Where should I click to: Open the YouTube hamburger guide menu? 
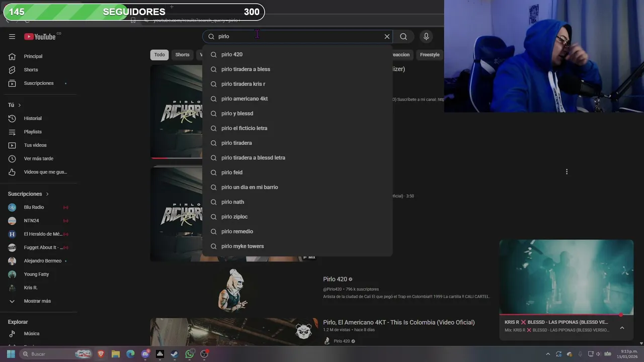coord(12,37)
